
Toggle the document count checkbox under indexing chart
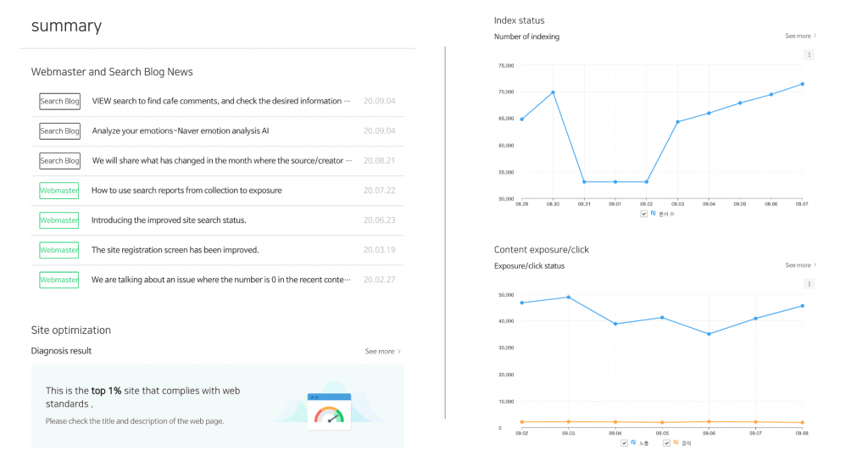[x=644, y=214]
